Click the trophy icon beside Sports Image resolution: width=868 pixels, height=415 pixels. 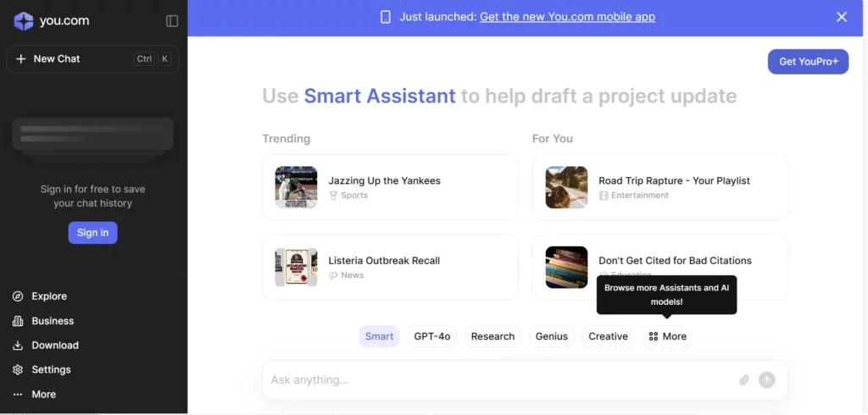332,196
